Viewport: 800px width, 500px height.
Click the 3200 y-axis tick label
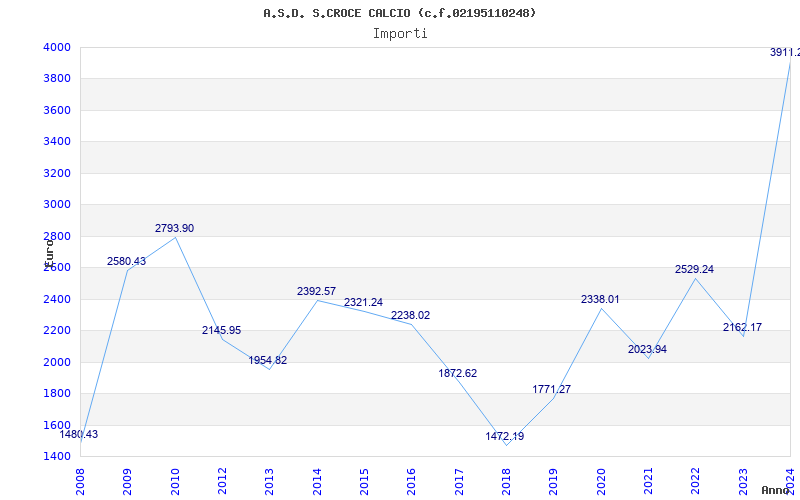click(57, 173)
